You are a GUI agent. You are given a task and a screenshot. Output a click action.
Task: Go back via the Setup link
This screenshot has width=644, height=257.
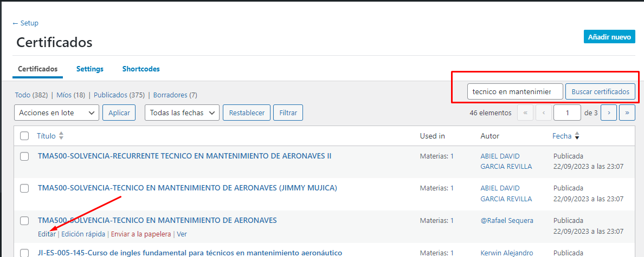click(25, 23)
